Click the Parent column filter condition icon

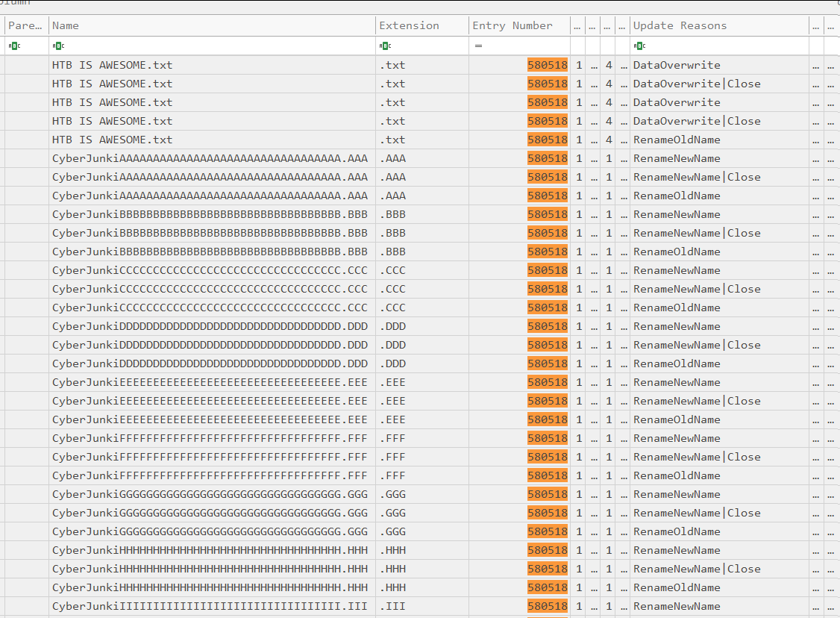[14, 46]
